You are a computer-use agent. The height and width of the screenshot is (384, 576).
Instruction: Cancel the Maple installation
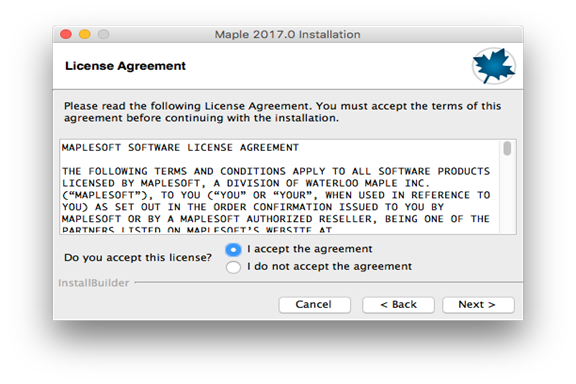click(x=314, y=305)
